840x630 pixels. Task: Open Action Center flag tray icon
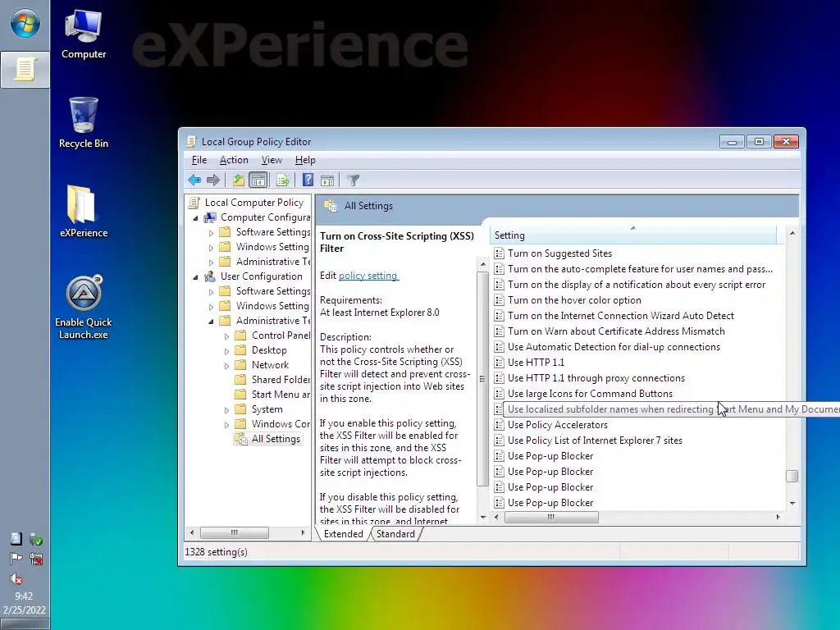click(x=16, y=559)
